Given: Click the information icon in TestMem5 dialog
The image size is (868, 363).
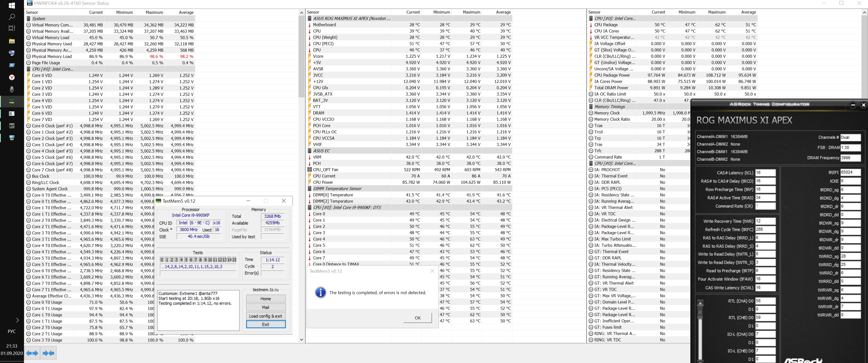Looking at the screenshot, I should 320,292.
